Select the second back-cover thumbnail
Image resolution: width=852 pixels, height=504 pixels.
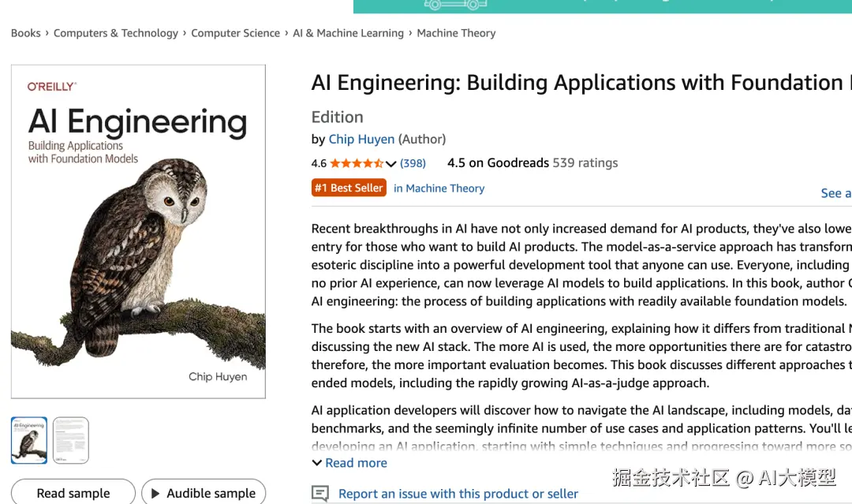click(x=71, y=440)
